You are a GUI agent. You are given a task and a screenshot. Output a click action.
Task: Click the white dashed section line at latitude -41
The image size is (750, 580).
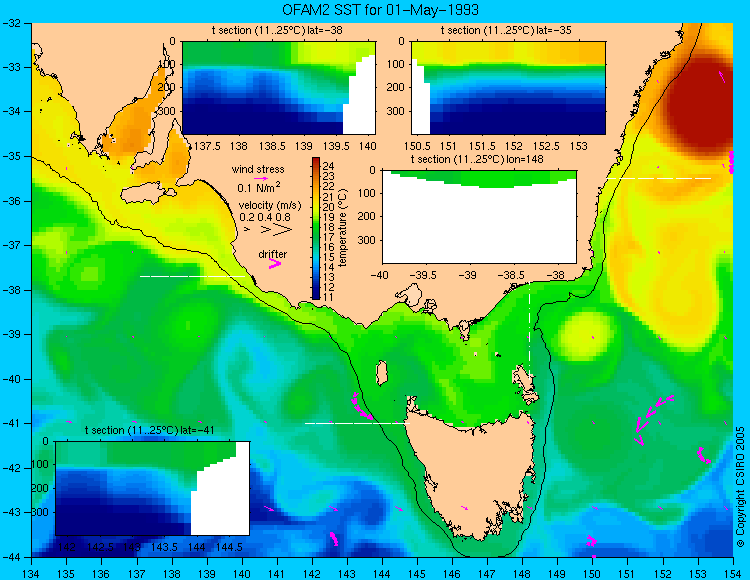357,424
